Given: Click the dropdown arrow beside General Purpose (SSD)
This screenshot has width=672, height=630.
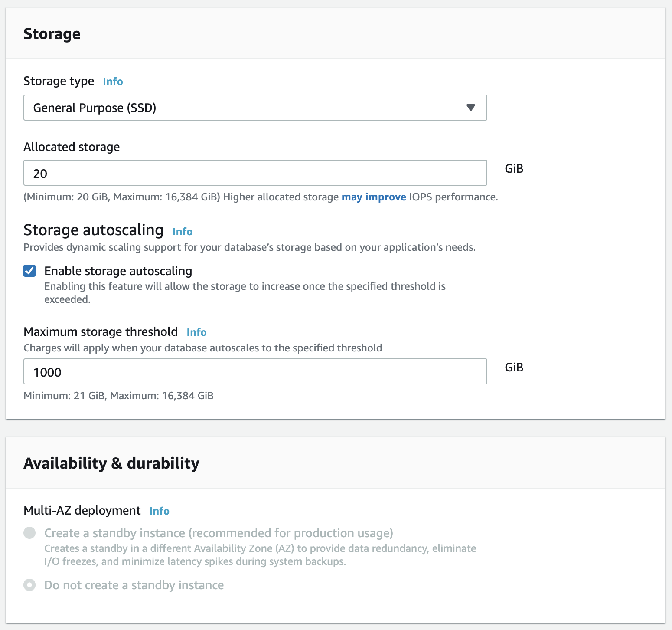Looking at the screenshot, I should click(x=471, y=108).
